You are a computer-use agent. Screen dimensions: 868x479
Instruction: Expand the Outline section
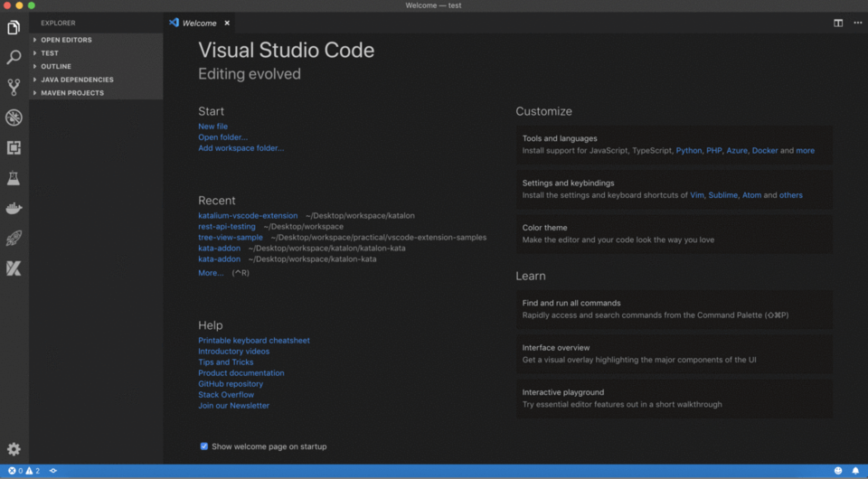click(97, 66)
